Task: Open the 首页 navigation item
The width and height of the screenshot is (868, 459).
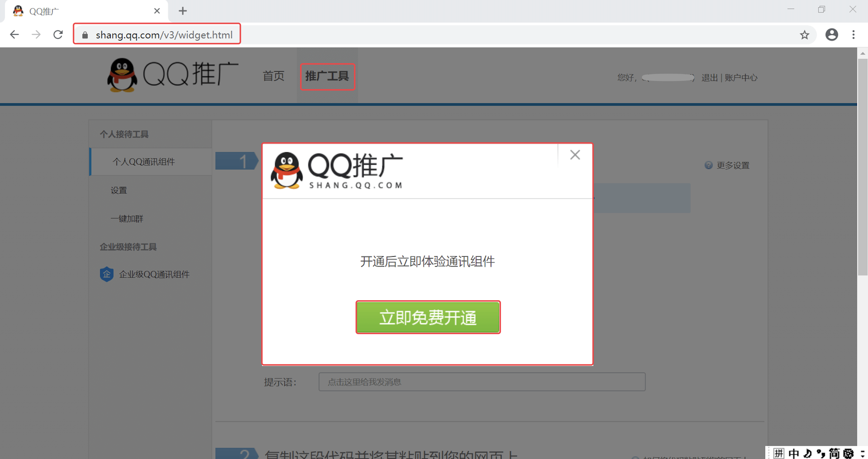Action: point(273,76)
